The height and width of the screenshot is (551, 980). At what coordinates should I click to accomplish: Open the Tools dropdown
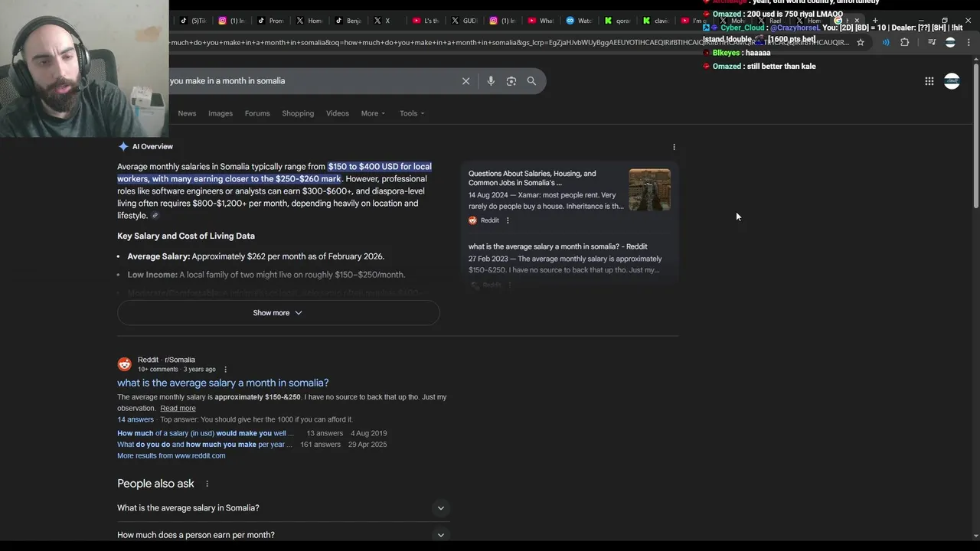click(x=412, y=113)
